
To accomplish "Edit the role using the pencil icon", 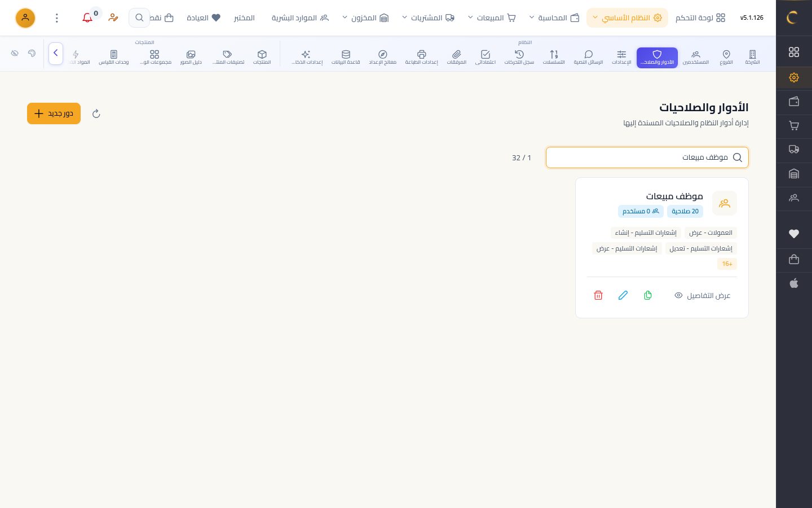I will 623,295.
